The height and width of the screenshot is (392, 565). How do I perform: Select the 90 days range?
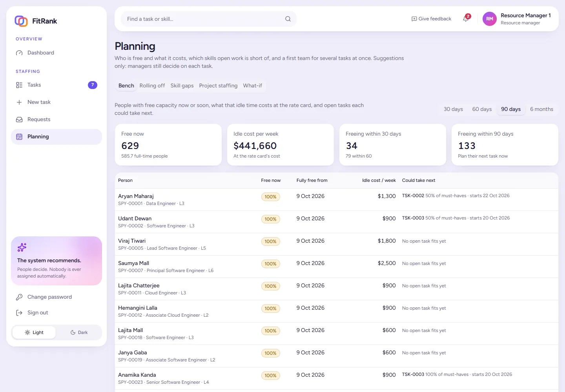click(511, 109)
